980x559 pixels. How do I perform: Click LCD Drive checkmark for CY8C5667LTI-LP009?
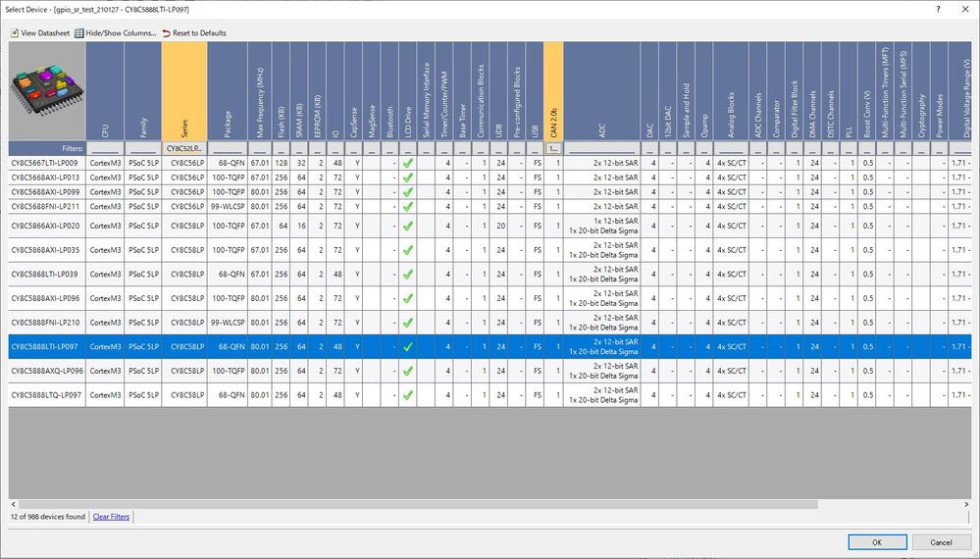click(x=407, y=164)
